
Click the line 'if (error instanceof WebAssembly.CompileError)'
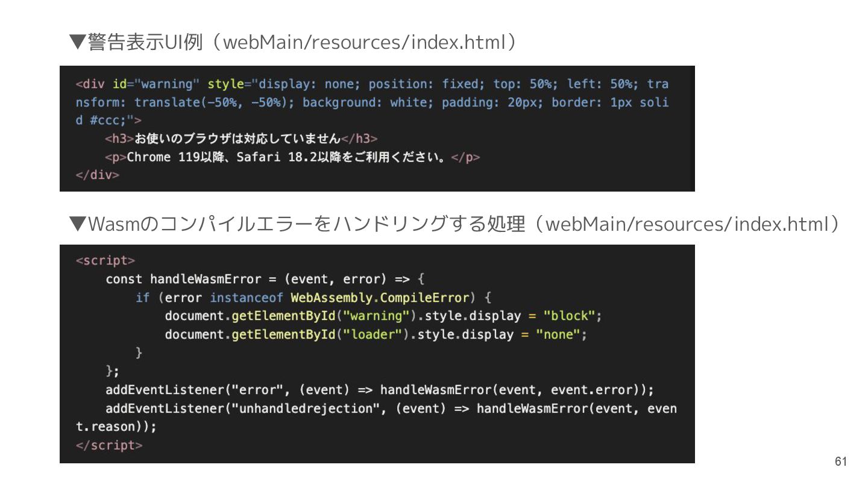[x=314, y=298]
